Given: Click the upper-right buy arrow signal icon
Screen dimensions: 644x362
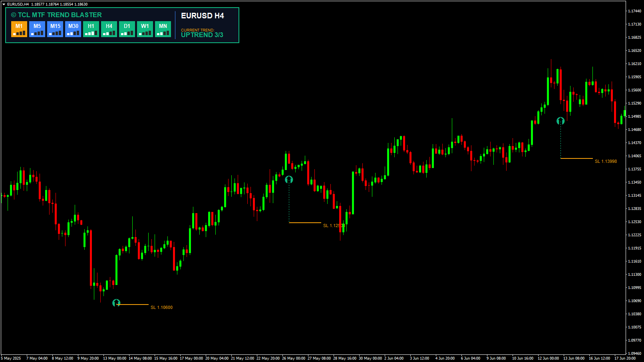Looking at the screenshot, I should [x=561, y=121].
